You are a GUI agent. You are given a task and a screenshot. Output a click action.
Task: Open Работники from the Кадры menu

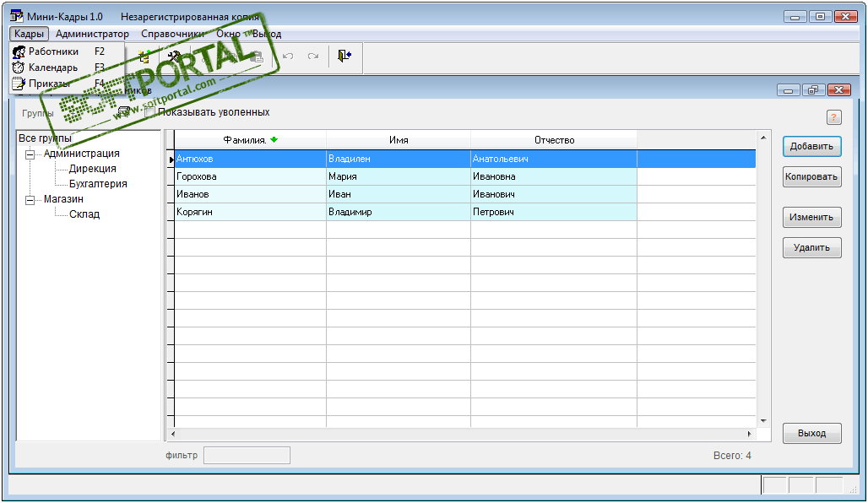67,51
